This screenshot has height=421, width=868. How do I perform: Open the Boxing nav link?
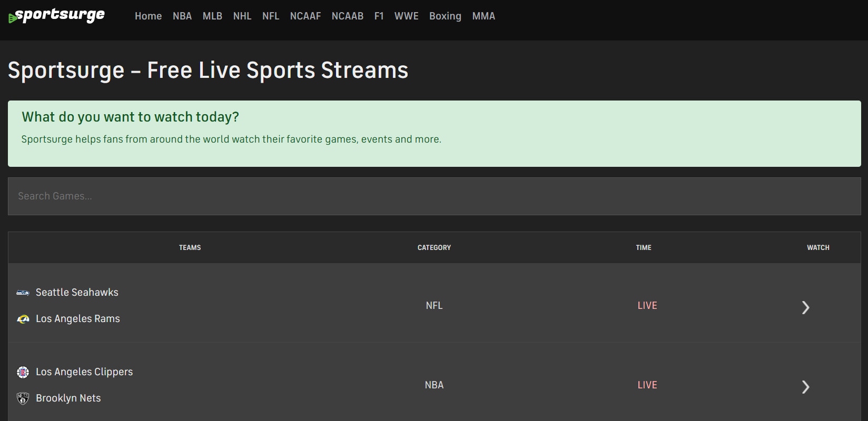tap(445, 16)
